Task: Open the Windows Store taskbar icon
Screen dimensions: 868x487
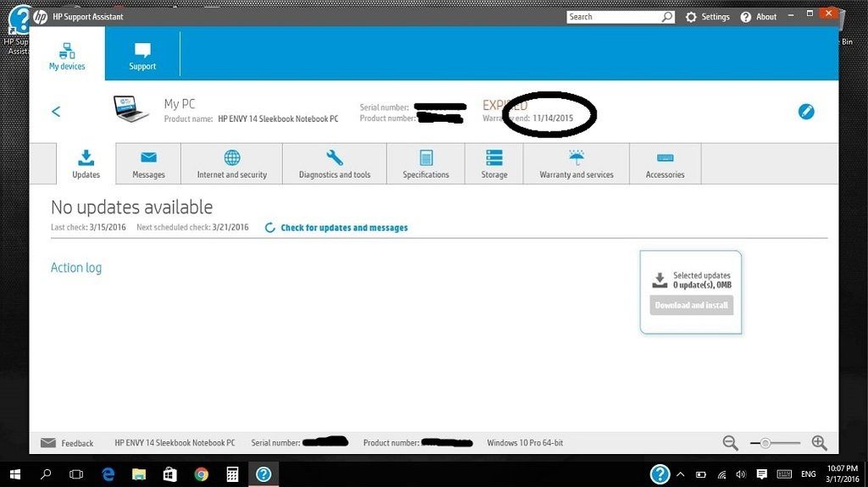Action: point(170,474)
